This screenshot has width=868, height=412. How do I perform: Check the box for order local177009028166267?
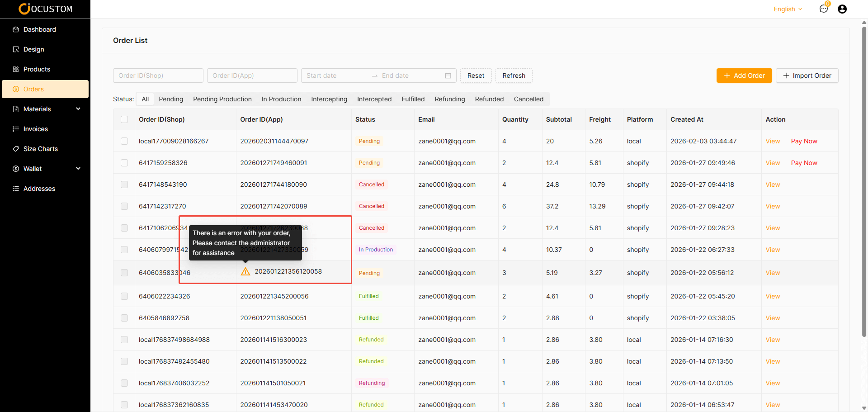(124, 141)
